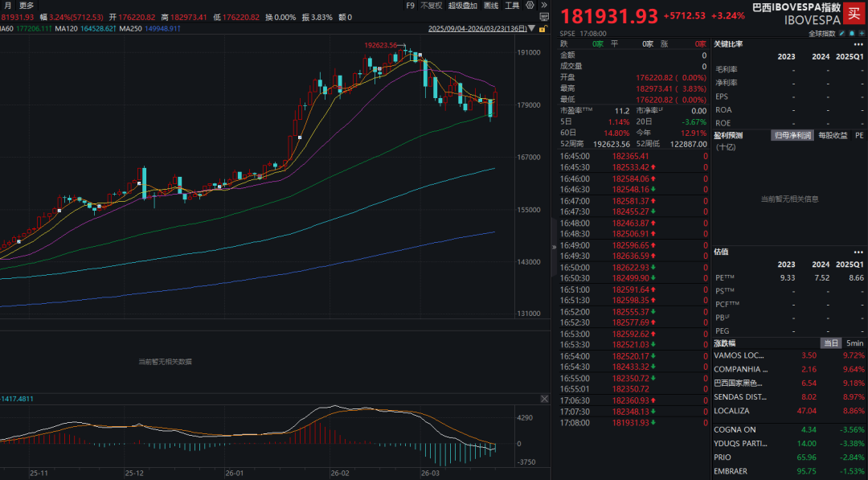Image resolution: width=868 pixels, height=480 pixels.
Task: Click the alert bell icon under IBOVESPA
Action: pyautogui.click(x=853, y=34)
